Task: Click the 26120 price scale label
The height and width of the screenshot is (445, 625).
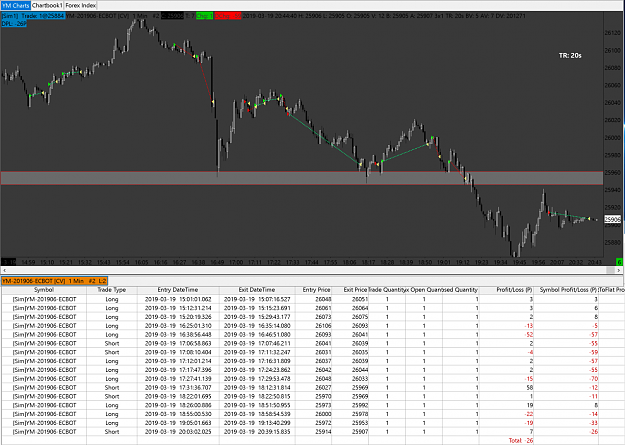Action: tap(613, 33)
